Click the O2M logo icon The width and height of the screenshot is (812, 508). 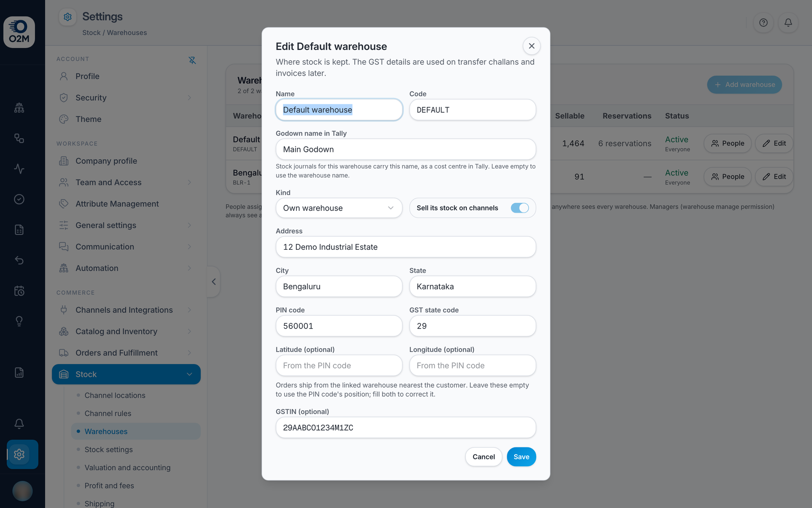[19, 32]
